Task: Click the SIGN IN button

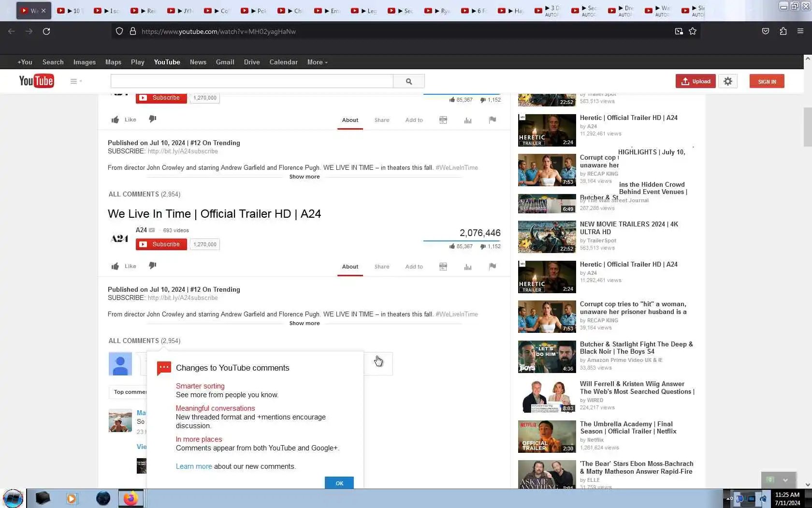Action: point(767,81)
